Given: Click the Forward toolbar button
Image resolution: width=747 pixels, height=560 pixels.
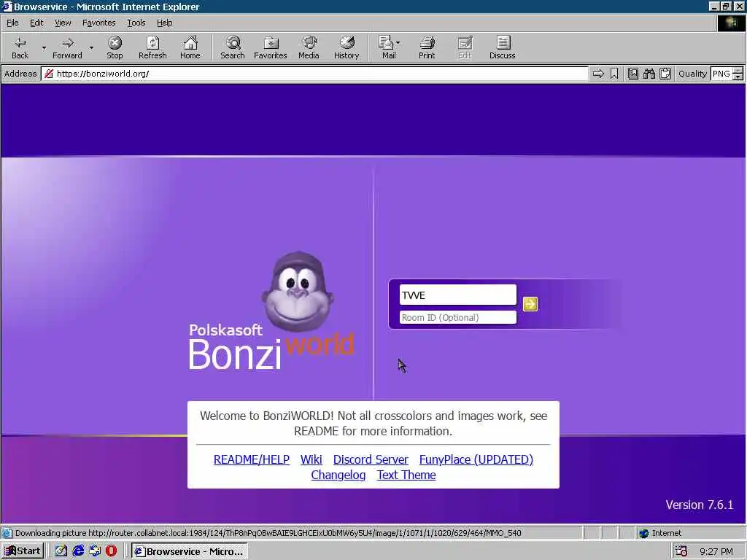Looking at the screenshot, I should (67, 47).
